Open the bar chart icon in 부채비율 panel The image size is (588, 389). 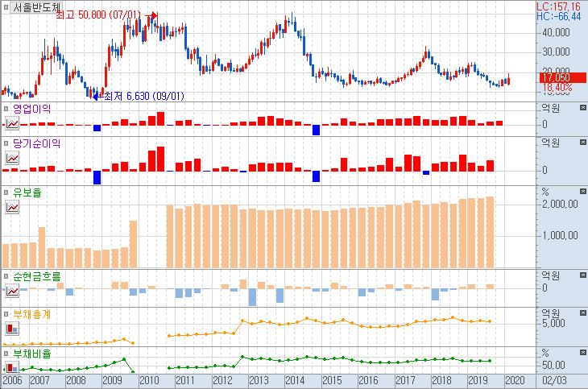(x=12, y=367)
